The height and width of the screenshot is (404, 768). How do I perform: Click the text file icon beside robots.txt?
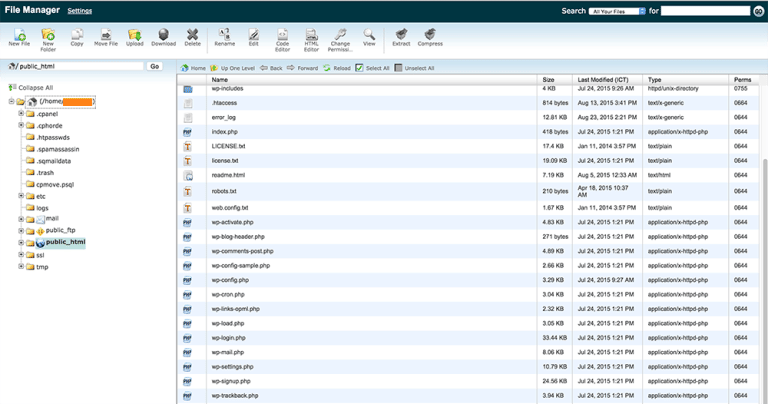187,191
